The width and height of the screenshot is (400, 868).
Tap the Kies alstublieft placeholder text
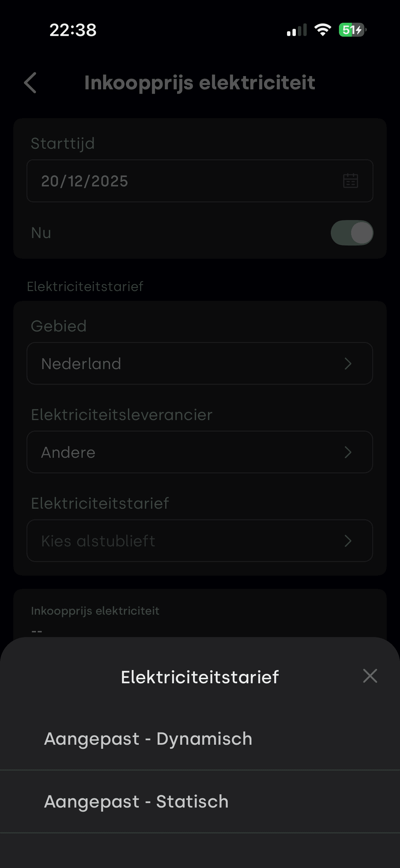(98, 541)
